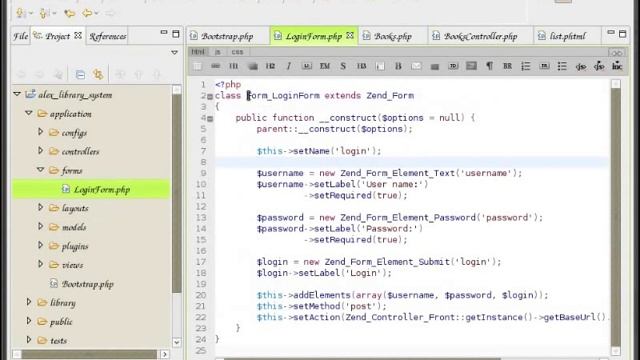Open back history dropdown arrow

[96, 13]
